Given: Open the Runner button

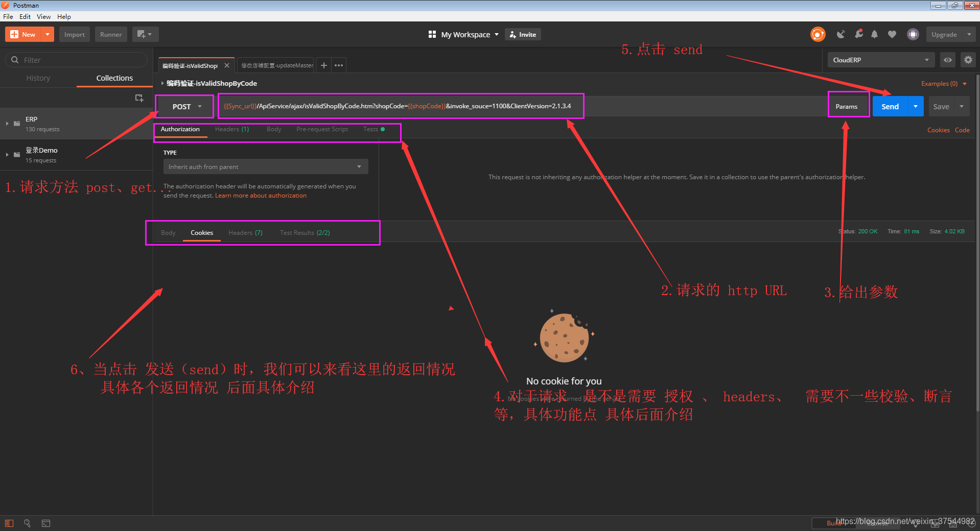Looking at the screenshot, I should [111, 34].
